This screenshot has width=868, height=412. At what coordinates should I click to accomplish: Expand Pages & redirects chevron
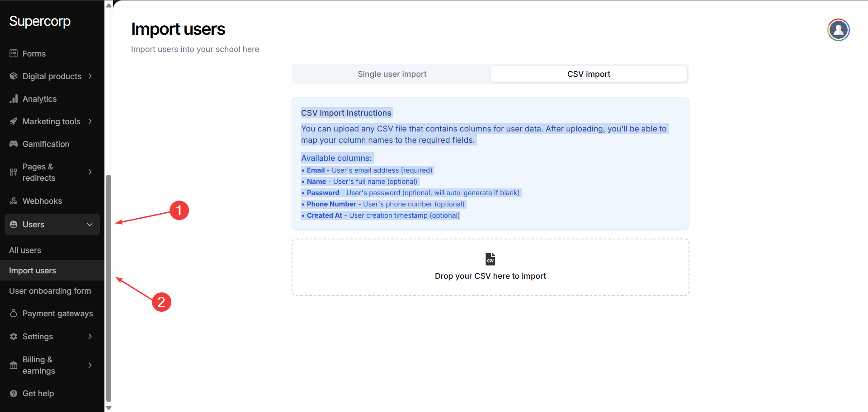tap(90, 172)
